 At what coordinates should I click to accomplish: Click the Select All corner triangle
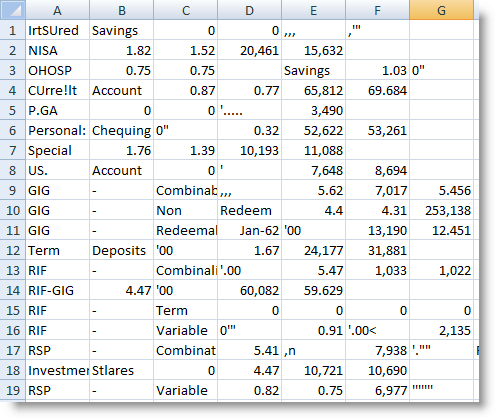click(x=13, y=10)
